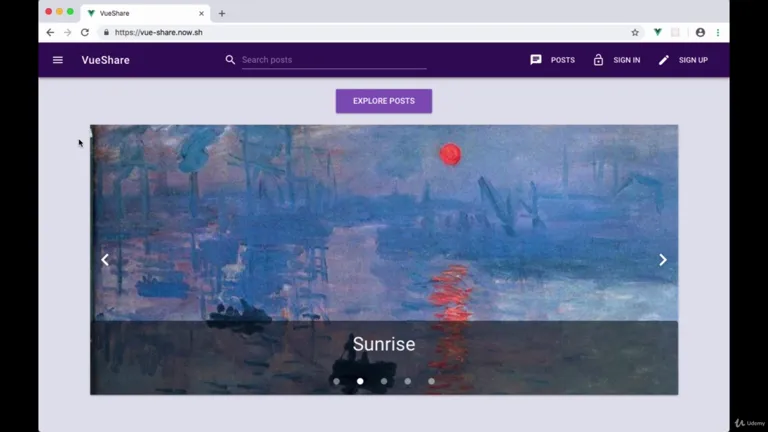Jump to fourth carousel slide dot
The height and width of the screenshot is (432, 768).
click(x=408, y=381)
